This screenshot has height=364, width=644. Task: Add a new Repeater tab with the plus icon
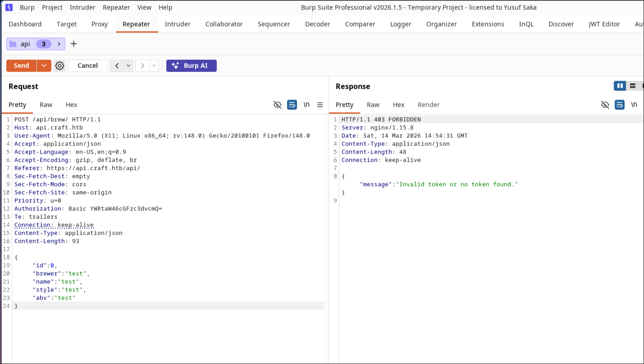74,44
